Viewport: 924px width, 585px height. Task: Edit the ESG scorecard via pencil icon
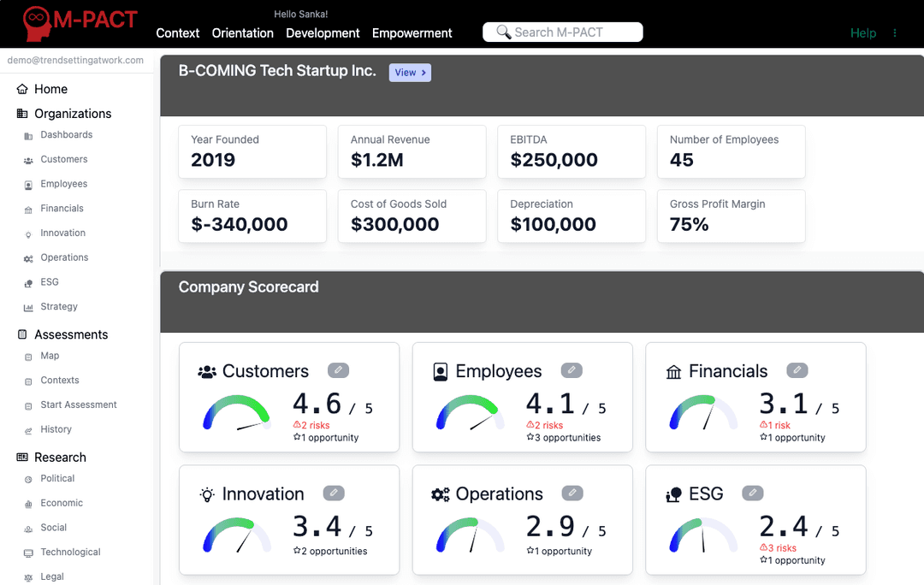752,493
